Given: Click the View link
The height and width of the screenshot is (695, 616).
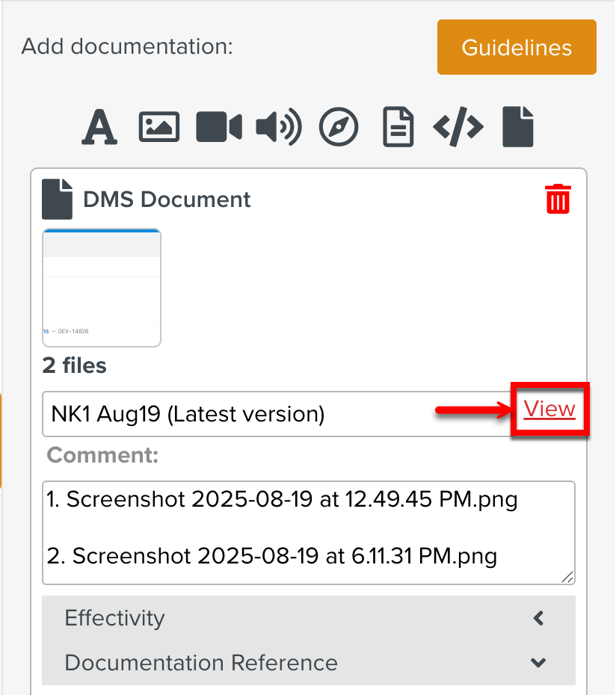Looking at the screenshot, I should tap(549, 410).
